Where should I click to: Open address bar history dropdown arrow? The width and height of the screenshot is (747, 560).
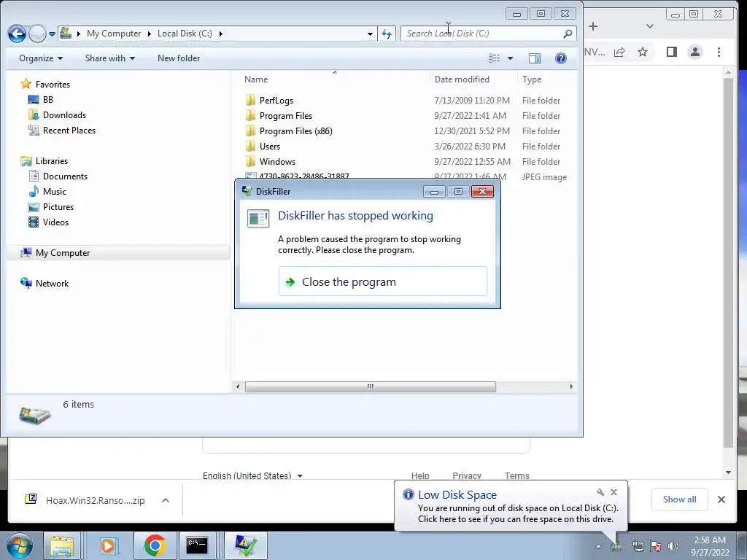click(370, 34)
